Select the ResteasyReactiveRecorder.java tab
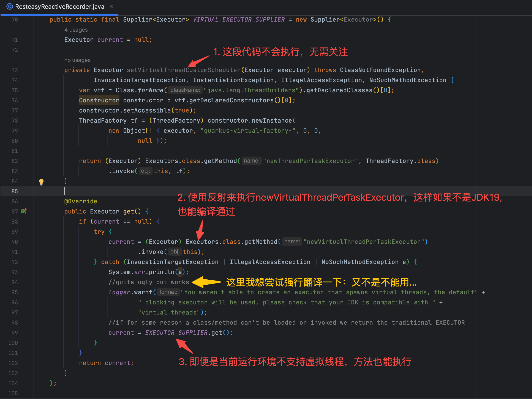 (x=60, y=6)
